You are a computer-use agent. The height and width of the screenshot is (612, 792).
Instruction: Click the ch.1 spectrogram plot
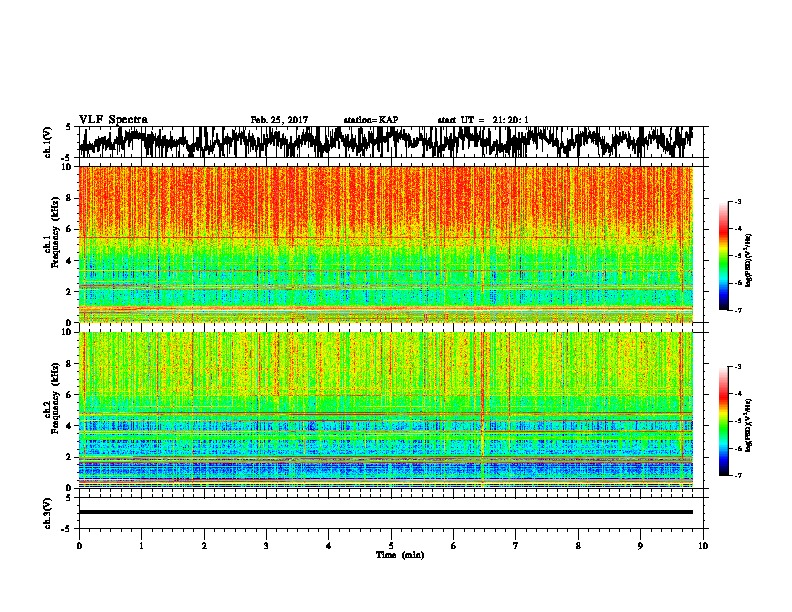click(385, 244)
